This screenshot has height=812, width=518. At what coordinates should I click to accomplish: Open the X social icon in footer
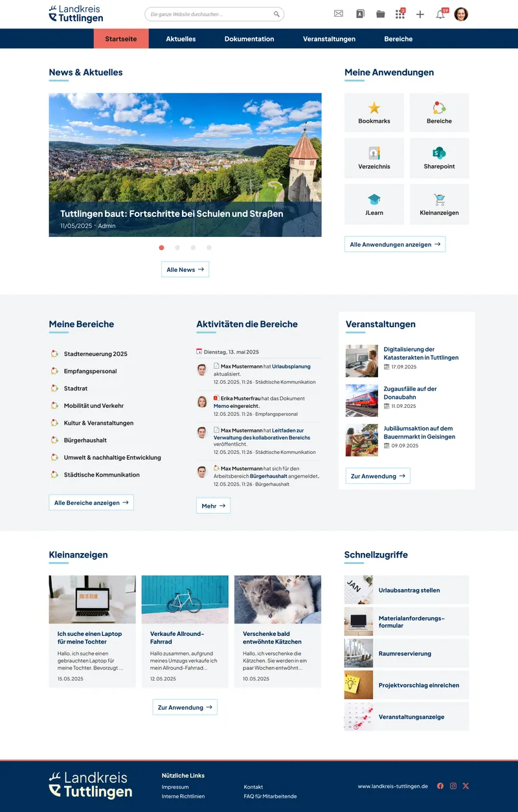(466, 786)
